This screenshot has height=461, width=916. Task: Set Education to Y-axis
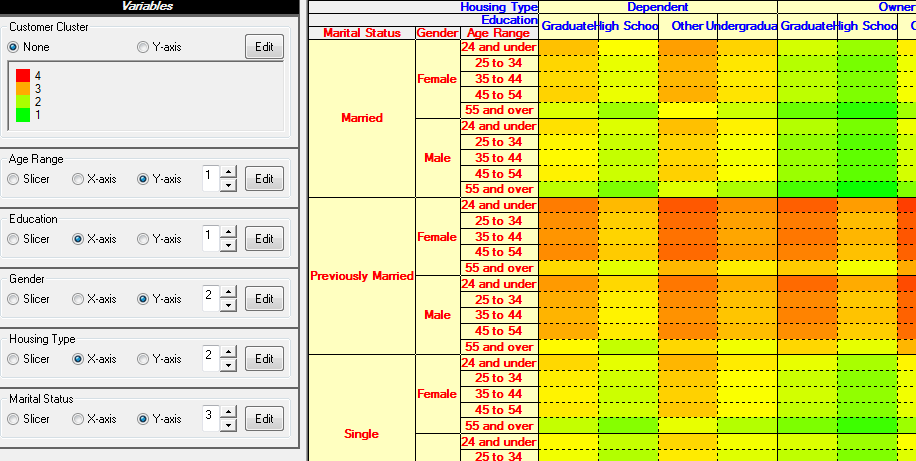tap(143, 239)
